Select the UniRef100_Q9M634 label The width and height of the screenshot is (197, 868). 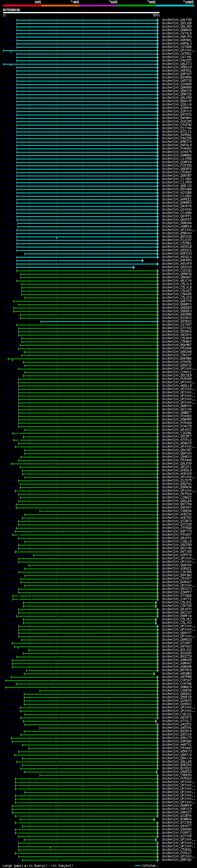[x=176, y=274]
